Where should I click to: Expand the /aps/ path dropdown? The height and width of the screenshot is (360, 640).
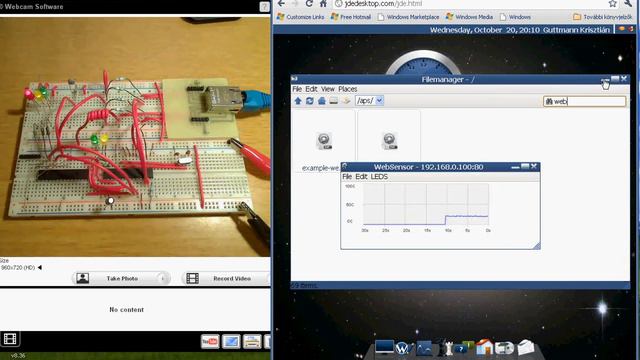pyautogui.click(x=380, y=100)
